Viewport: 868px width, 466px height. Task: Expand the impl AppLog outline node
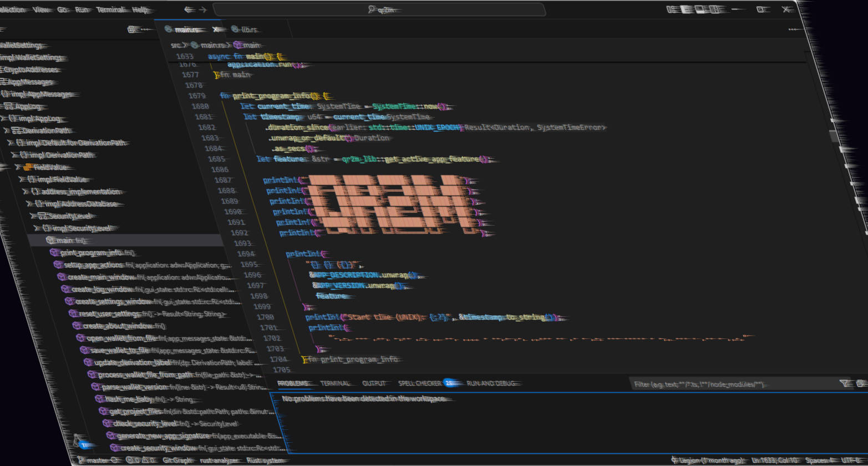[3, 119]
